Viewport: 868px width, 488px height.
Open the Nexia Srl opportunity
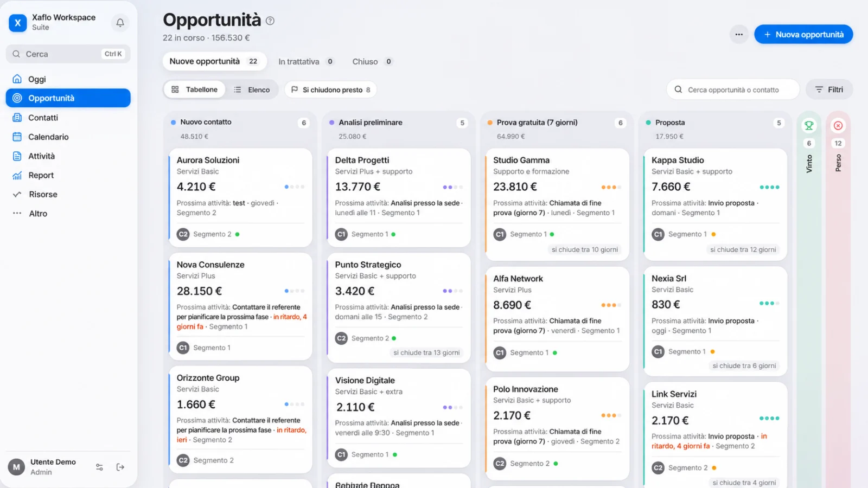click(715, 321)
